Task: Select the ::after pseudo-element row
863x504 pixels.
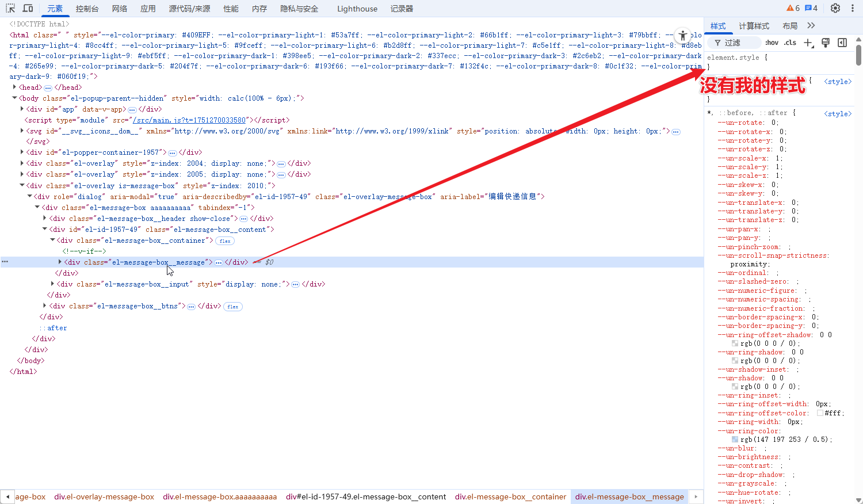Action: [53, 328]
